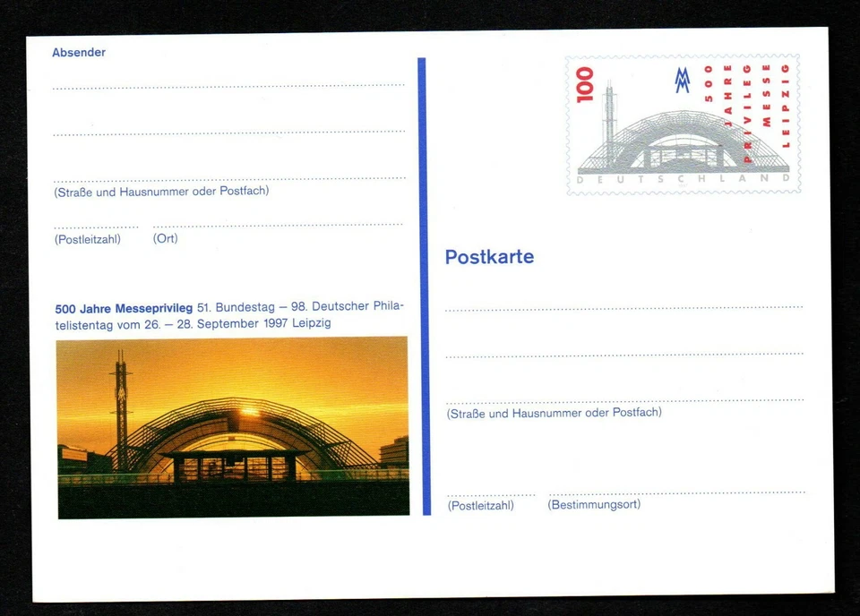Click the red "LEIPZIG" vertical text on the stamp
Screen dimensions: 860x616
[x=786, y=106]
